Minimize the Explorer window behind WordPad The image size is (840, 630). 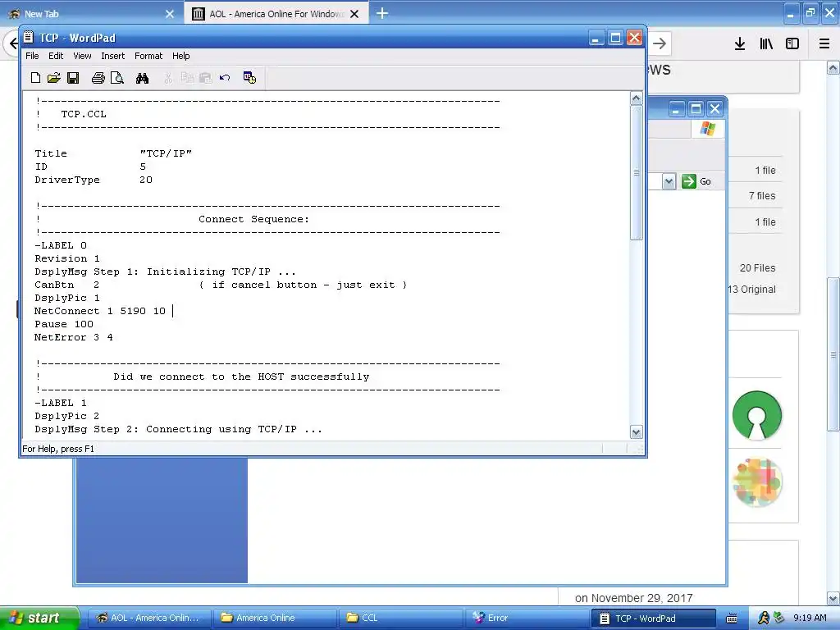[677, 109]
